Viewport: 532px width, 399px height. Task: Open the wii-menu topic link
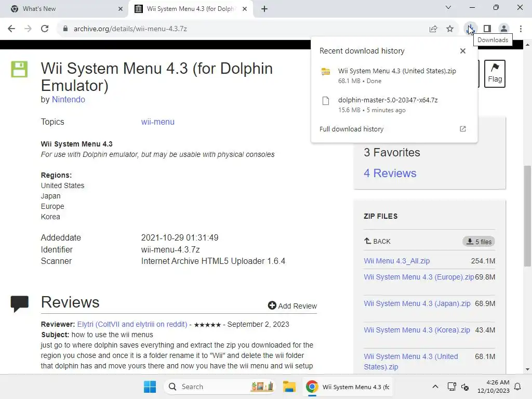(x=158, y=122)
